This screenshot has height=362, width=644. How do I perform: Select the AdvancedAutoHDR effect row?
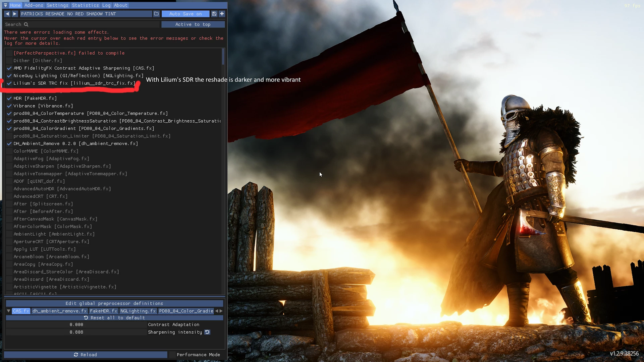pyautogui.click(x=62, y=189)
